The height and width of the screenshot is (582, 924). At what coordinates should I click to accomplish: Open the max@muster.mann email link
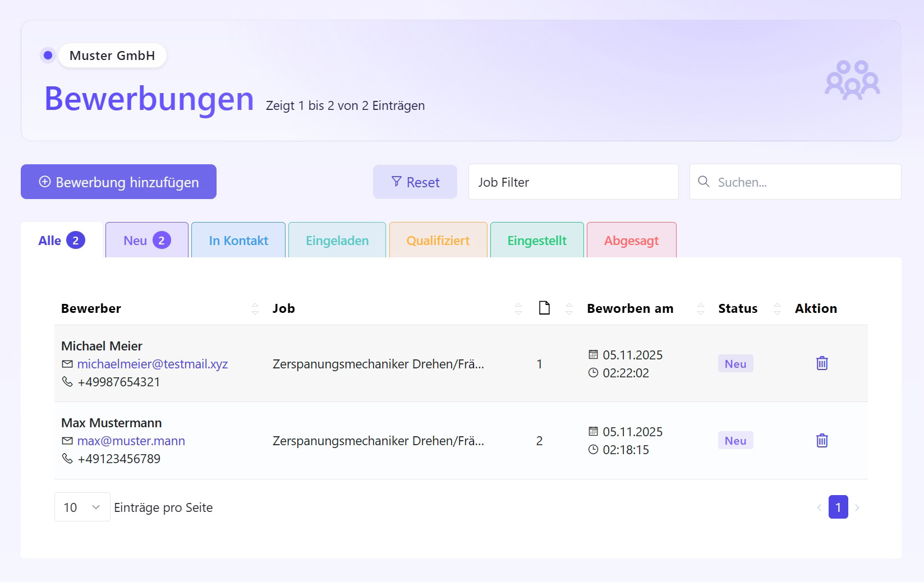[x=131, y=441]
